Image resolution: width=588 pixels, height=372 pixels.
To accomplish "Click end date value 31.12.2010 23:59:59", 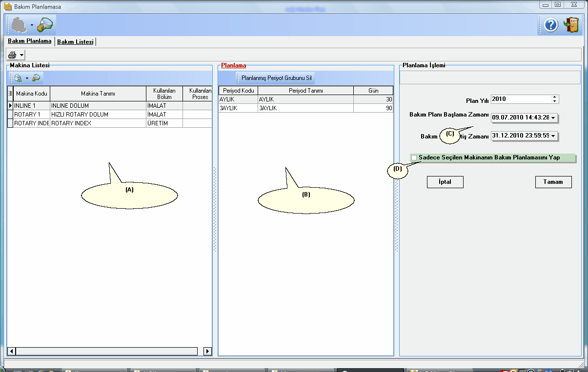I will coord(521,136).
